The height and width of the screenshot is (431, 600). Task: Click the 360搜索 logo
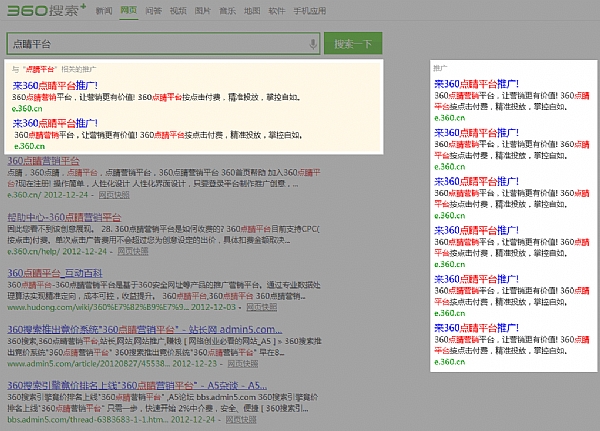pos(46,12)
